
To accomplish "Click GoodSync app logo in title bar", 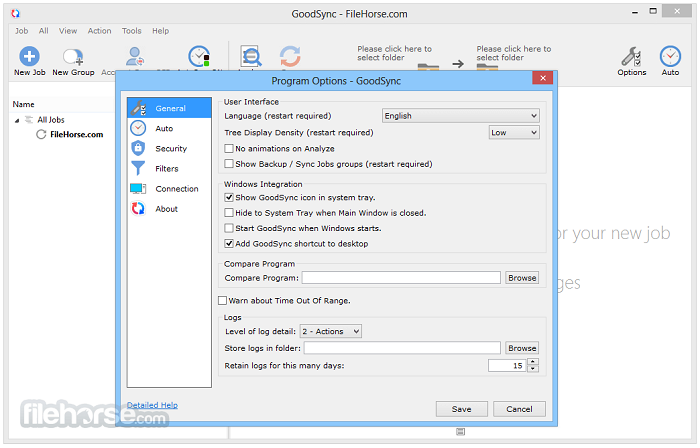I will (16, 13).
